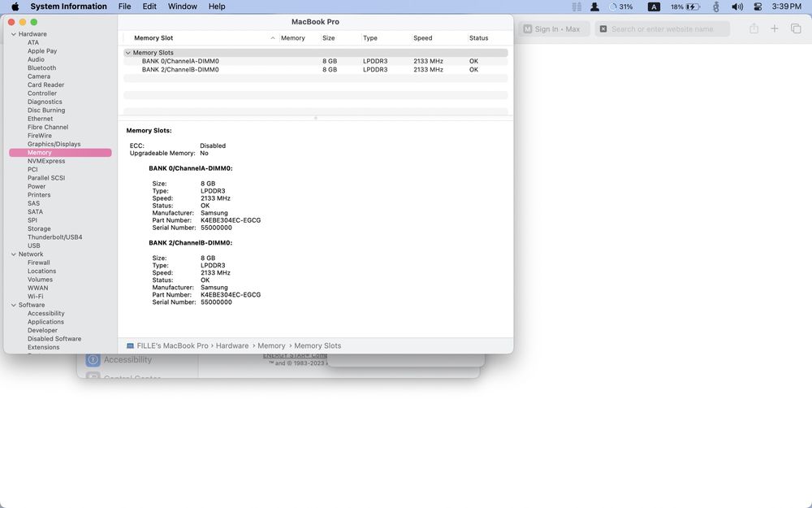
Task: Open the System Information app menu
Action: coord(68,7)
